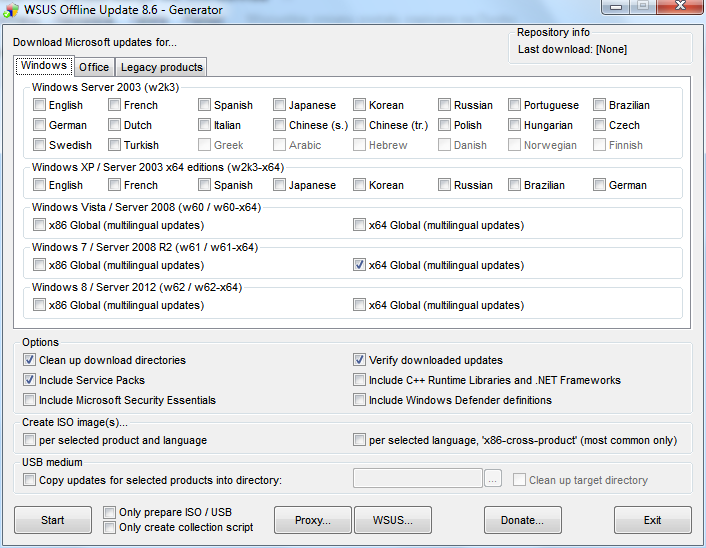Check Brazilian in the w2k3 group
706x548 pixels.
coord(599,105)
